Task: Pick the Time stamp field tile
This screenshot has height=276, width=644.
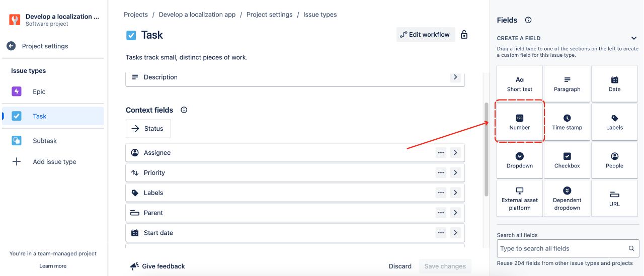Action: click(567, 122)
